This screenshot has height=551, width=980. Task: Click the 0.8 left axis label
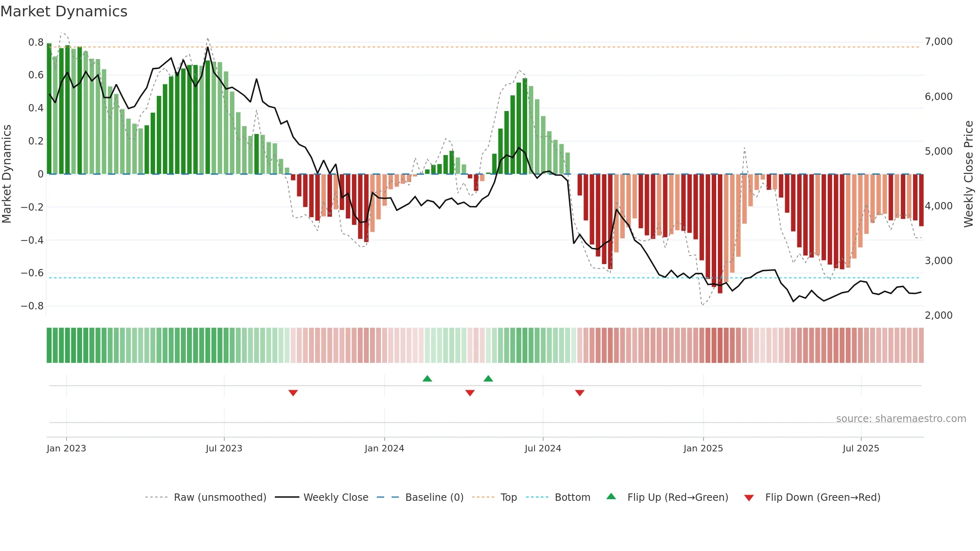point(36,42)
